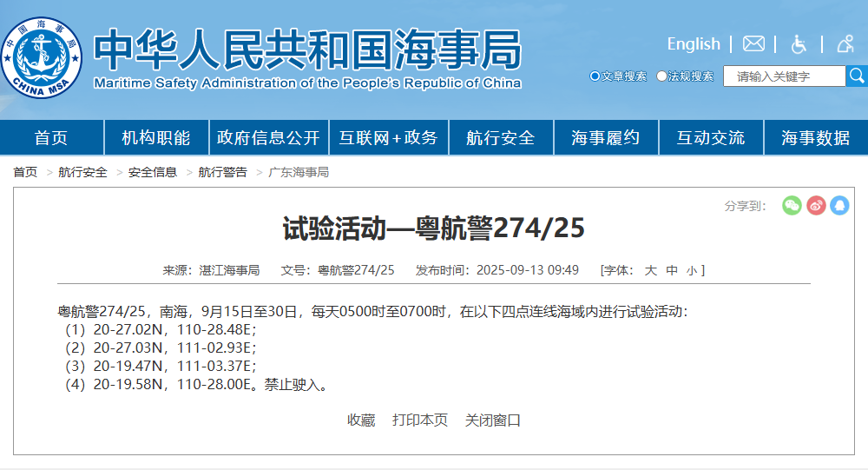Open the 航行安全 navigation menu
Viewport: 868px width, 470px height.
point(500,138)
